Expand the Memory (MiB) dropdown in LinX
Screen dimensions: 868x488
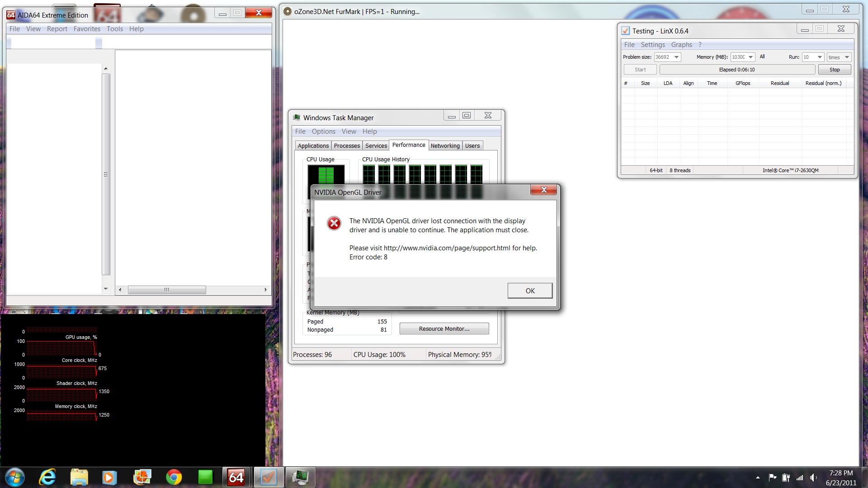(750, 57)
